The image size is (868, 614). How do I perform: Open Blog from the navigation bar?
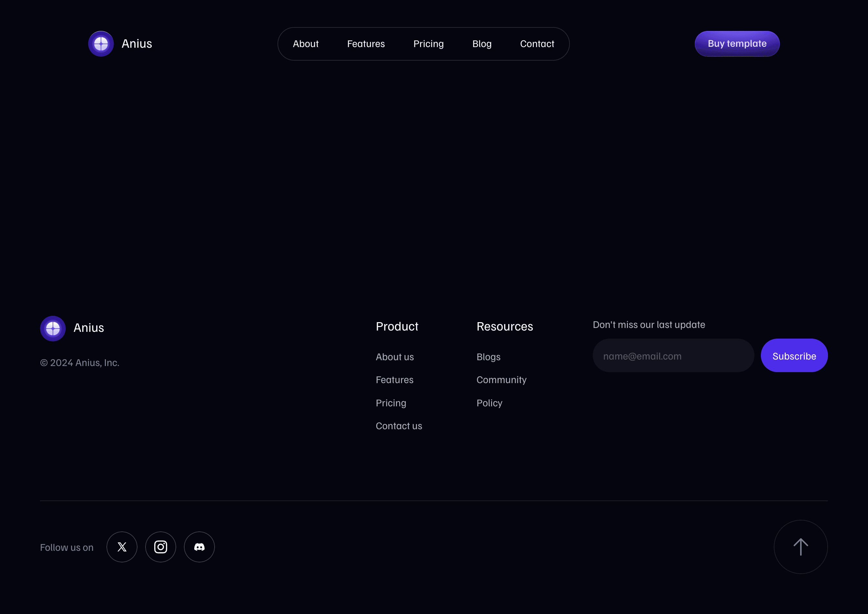click(x=482, y=44)
